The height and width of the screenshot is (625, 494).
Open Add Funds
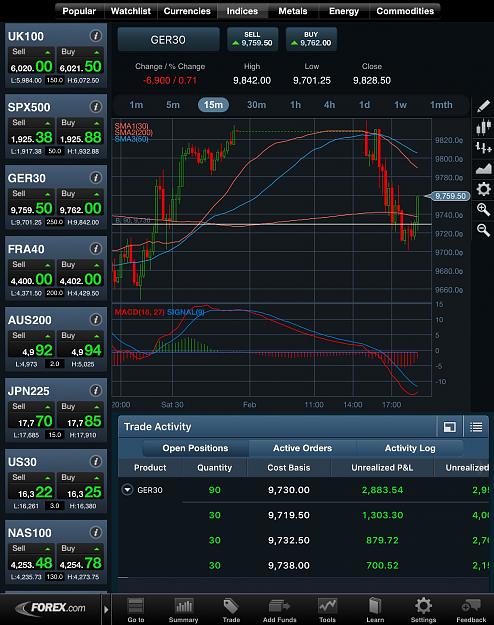pyautogui.click(x=279, y=610)
